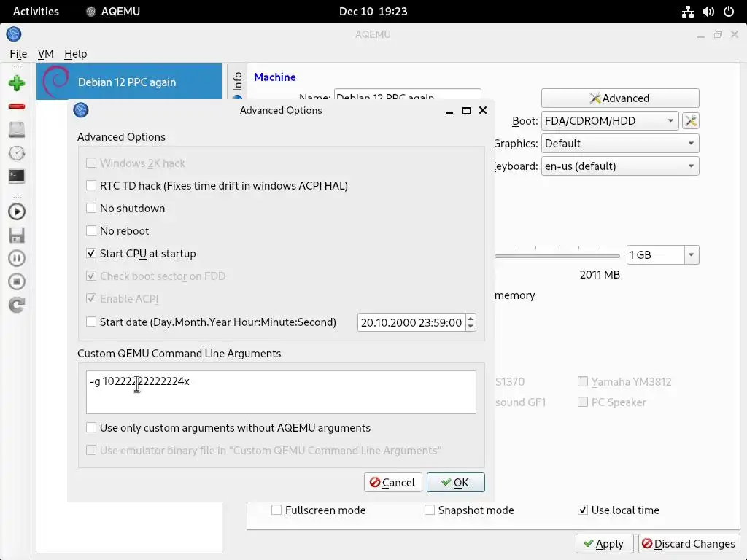Click the clock snapshot icon in sidebar
747x560 pixels.
click(17, 153)
